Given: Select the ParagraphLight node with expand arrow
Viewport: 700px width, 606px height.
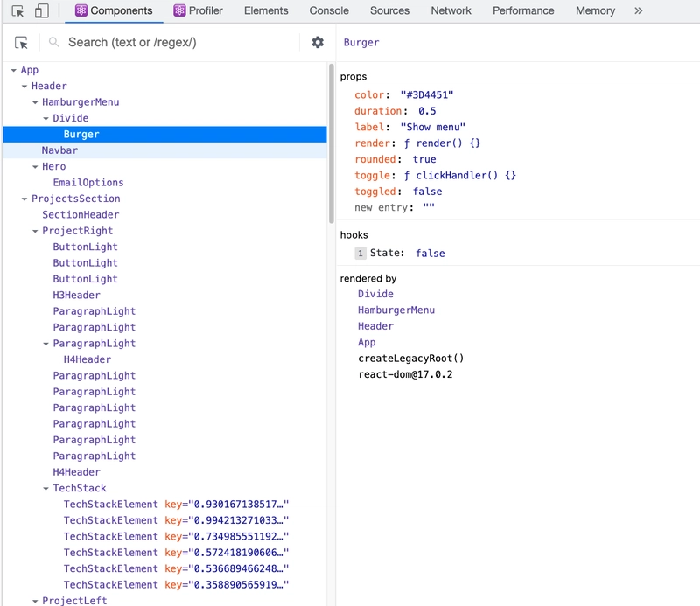Looking at the screenshot, I should [x=94, y=343].
